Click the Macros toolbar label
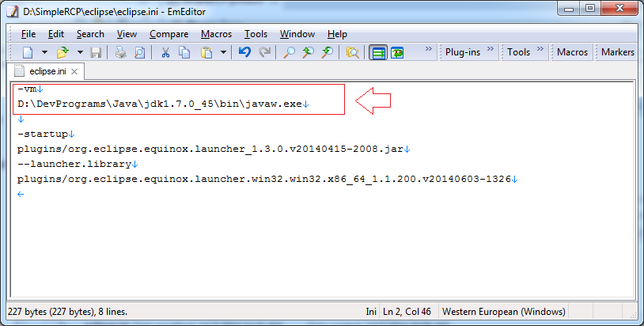Image resolution: width=644 pixels, height=326 pixels. (x=572, y=52)
